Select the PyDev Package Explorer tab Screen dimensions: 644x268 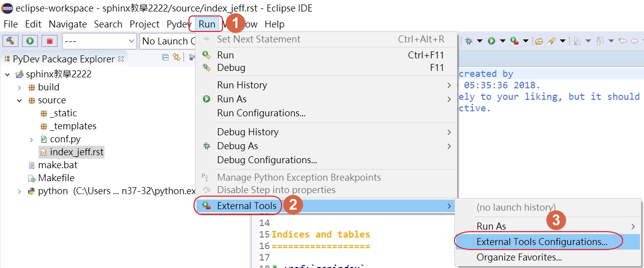(x=64, y=59)
